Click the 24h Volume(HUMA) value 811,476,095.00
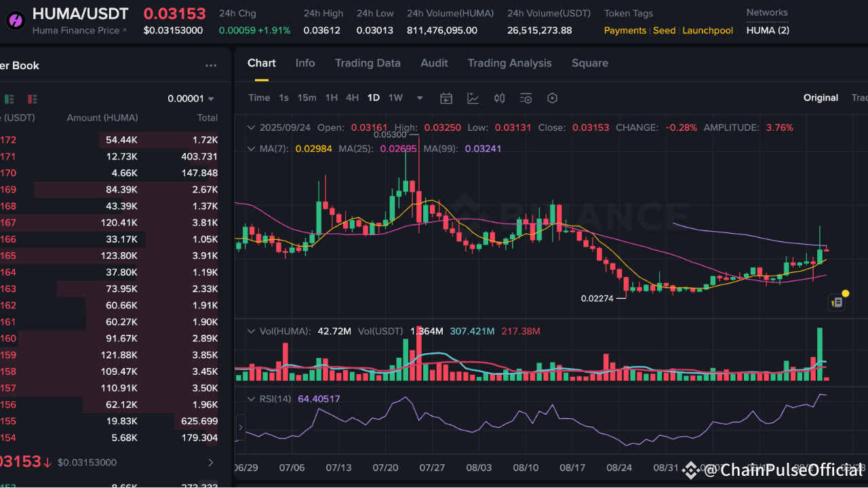Screen dimensions: 868x488 coord(442,30)
